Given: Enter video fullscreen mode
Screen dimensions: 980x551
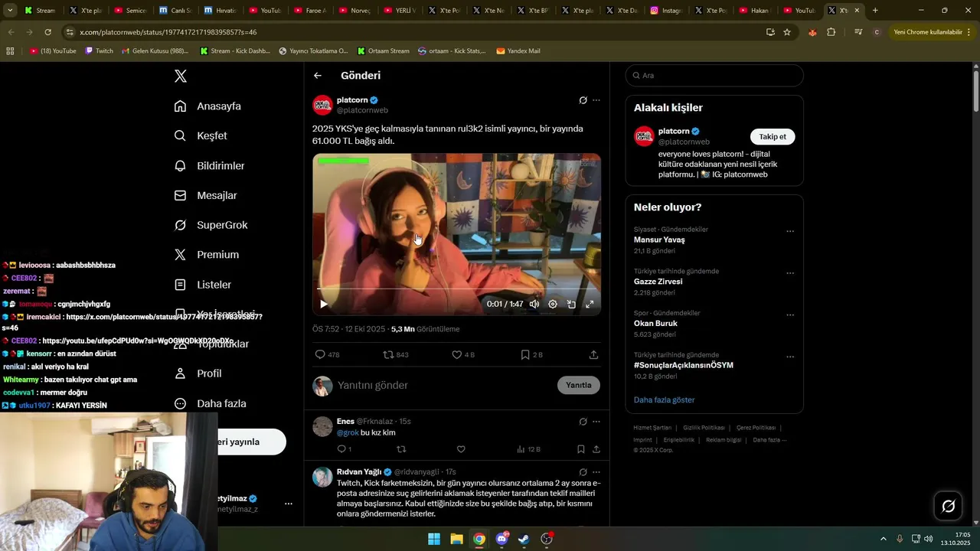Looking at the screenshot, I should tap(590, 304).
